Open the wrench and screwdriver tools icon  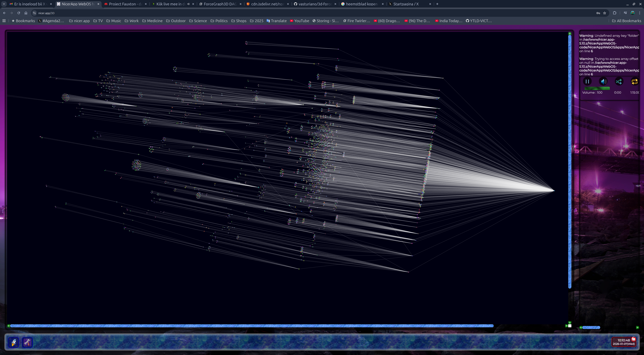click(27, 342)
